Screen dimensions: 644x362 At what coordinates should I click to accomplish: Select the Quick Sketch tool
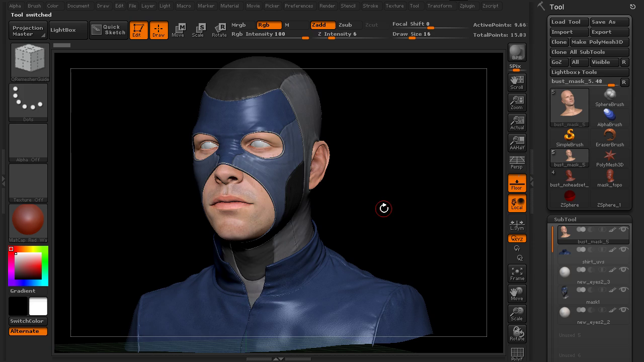point(108,30)
